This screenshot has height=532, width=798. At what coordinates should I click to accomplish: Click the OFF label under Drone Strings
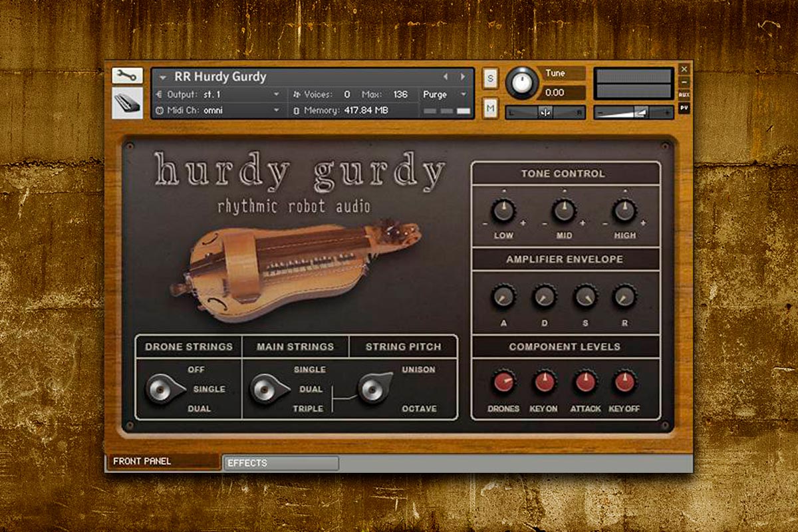click(196, 370)
